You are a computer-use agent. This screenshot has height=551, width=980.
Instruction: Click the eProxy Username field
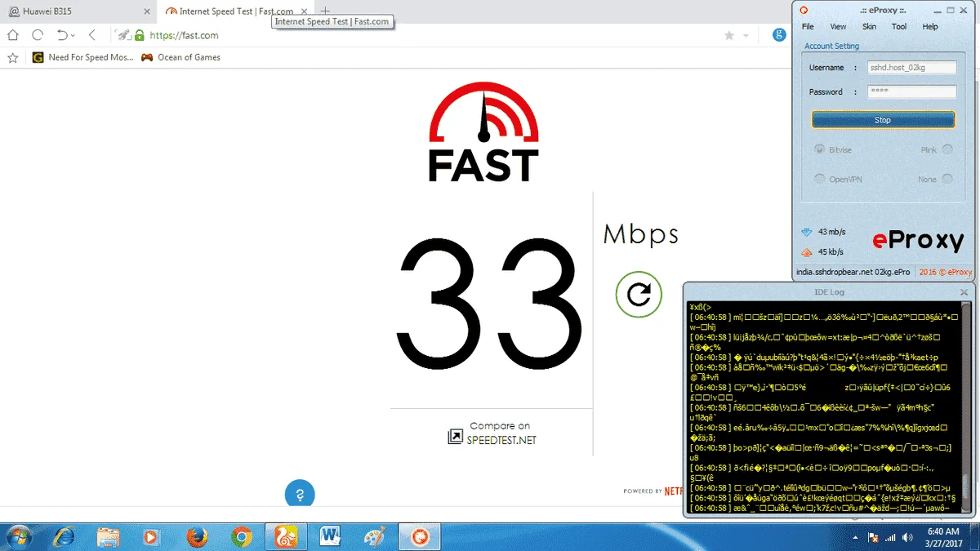click(x=911, y=68)
